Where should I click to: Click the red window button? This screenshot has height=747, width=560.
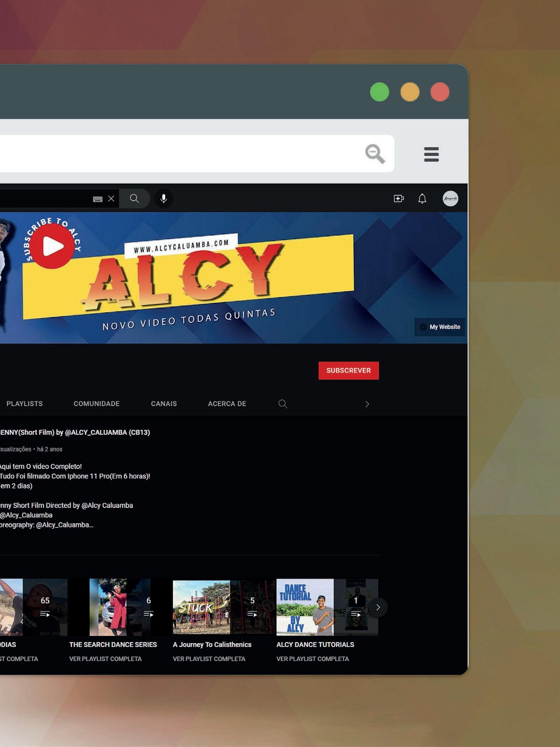(x=440, y=92)
